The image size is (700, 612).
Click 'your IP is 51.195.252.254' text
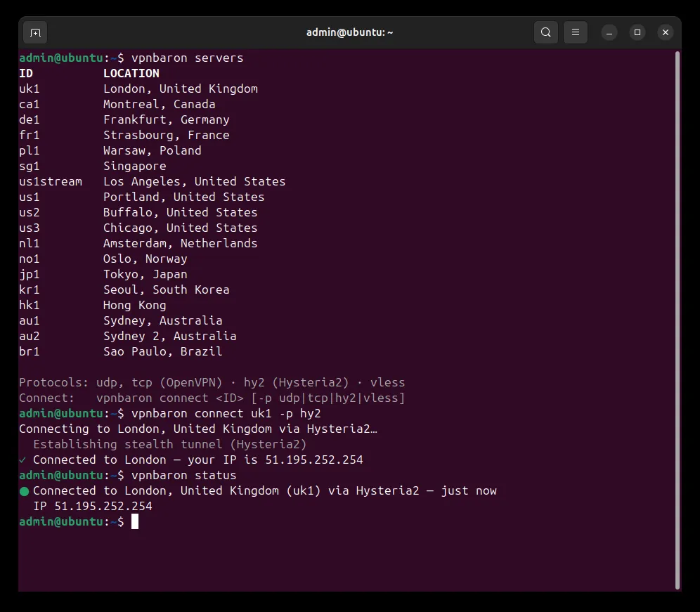(x=276, y=460)
